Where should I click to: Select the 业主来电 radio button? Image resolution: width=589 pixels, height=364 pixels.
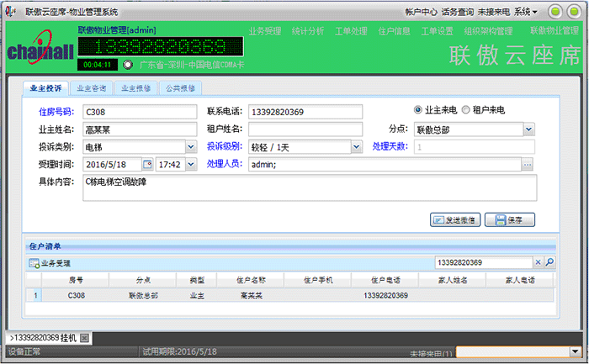(x=417, y=110)
